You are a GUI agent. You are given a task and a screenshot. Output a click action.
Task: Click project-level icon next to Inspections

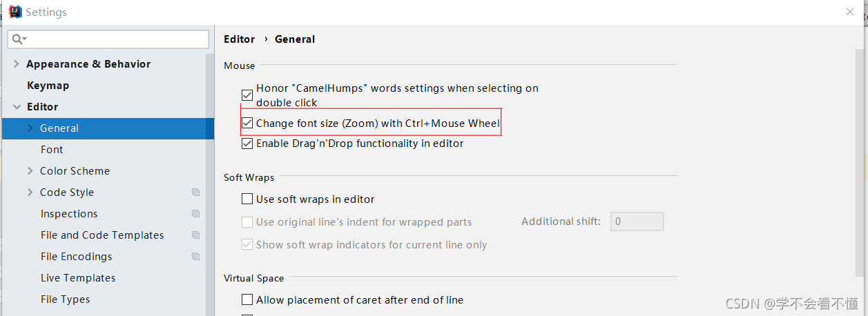(x=196, y=214)
